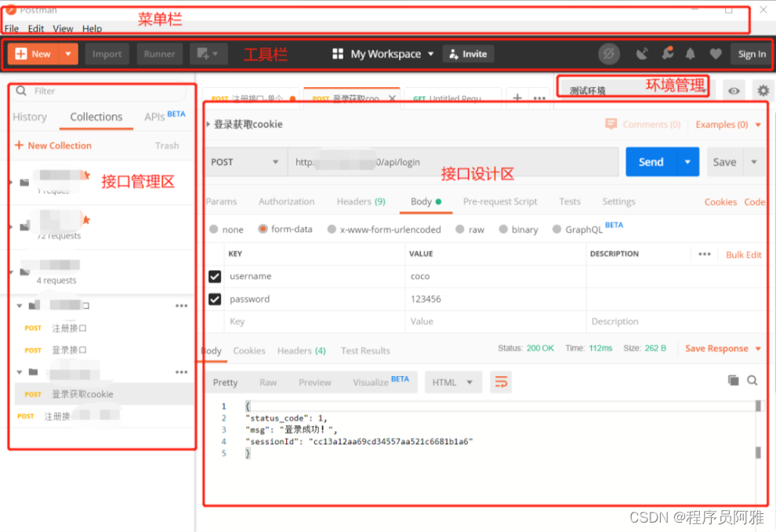This screenshot has width=776, height=532.
Task: Switch to the History tab
Action: point(30,117)
